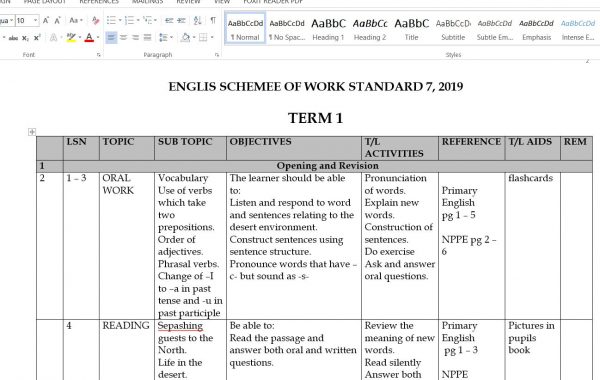This screenshot has height=380, width=600.
Task: Justify the paragraph text
Action: [x=148, y=38]
